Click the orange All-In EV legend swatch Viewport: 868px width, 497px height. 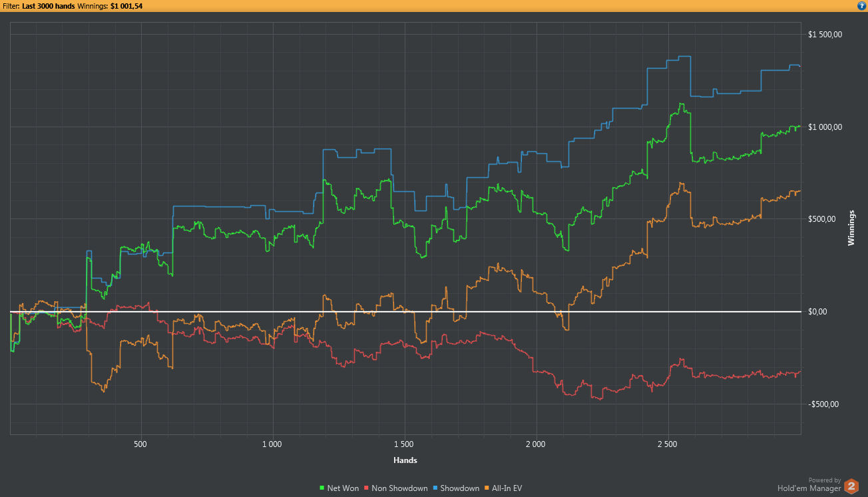(488, 488)
